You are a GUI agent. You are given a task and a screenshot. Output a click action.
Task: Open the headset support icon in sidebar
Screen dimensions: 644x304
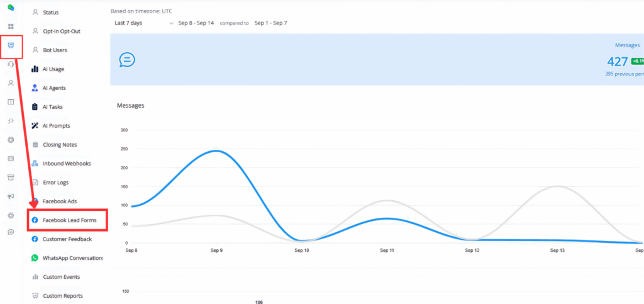click(11, 64)
